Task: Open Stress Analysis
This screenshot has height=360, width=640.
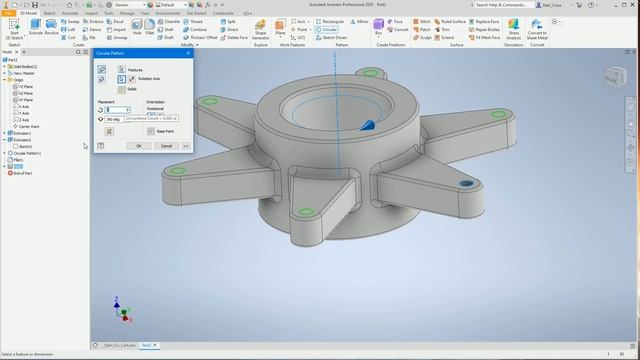Action: [x=513, y=29]
